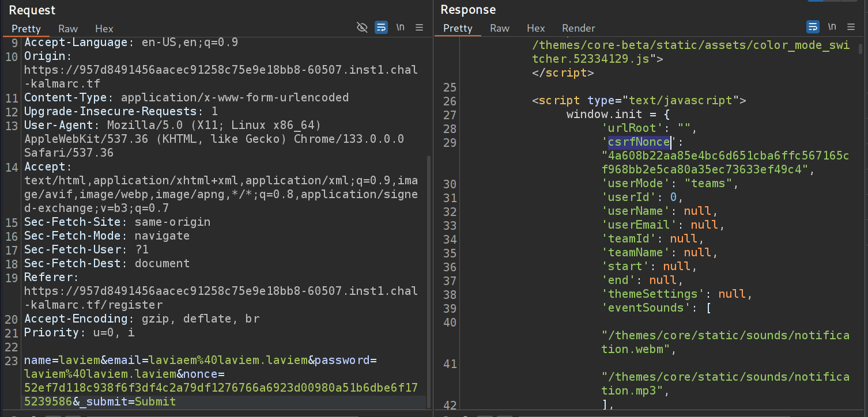This screenshot has width=868, height=417.
Task: Show non-printable \n characters in Request
Action: coord(400,28)
